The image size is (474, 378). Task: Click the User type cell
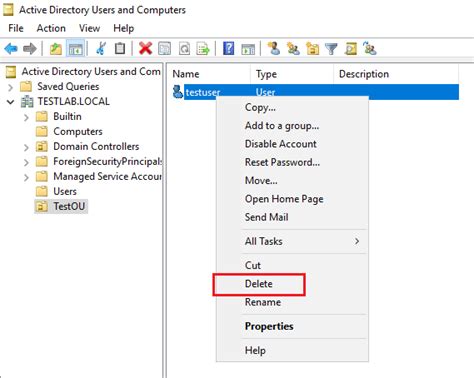click(x=265, y=92)
